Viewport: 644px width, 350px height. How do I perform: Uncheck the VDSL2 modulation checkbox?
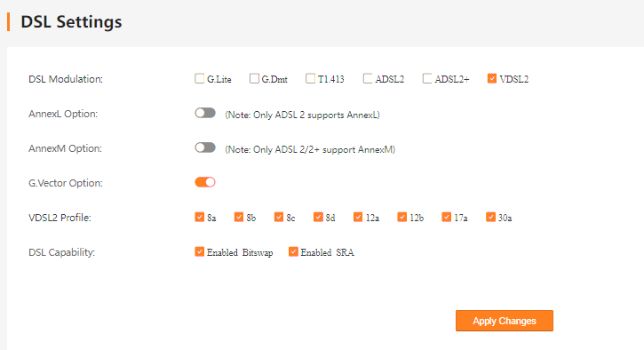click(491, 78)
